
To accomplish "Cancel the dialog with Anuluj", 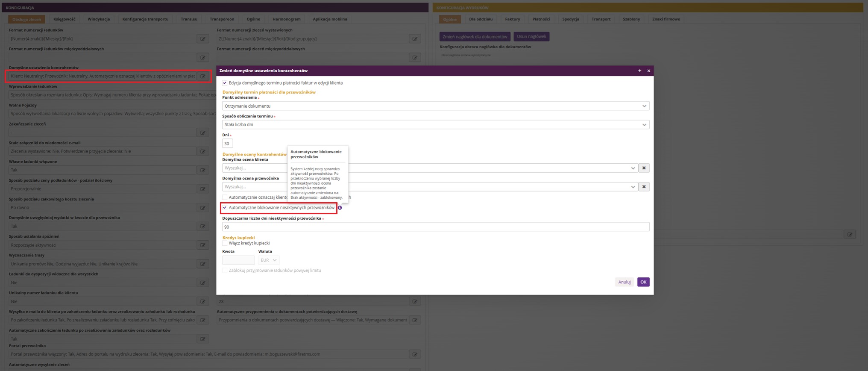I will coord(625,282).
